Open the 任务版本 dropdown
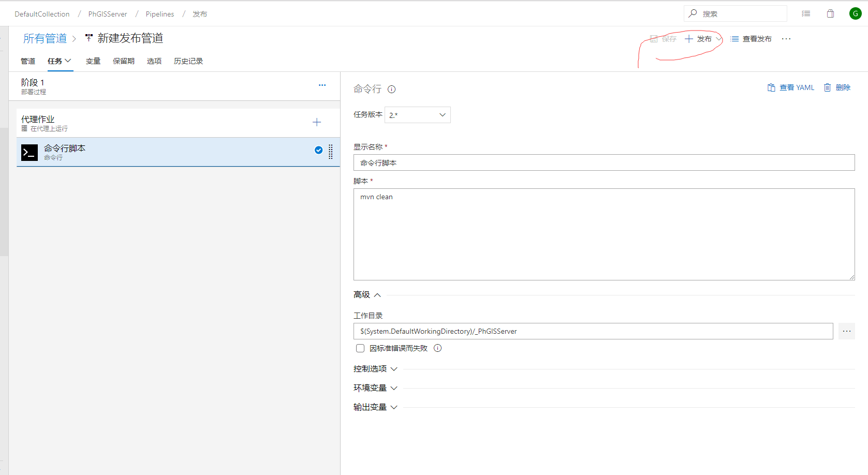Viewport: 868px width, 475px height. click(x=417, y=115)
